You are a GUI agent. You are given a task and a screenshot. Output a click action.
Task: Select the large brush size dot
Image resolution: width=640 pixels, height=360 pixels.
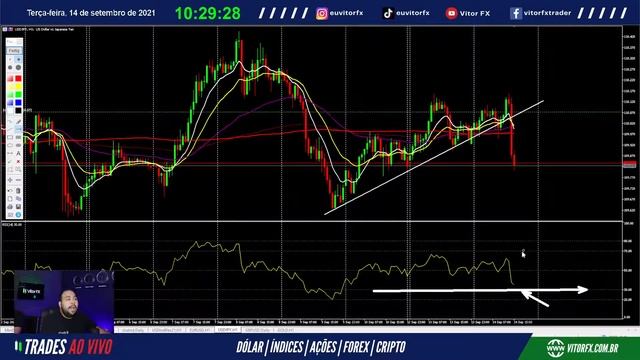[18, 67]
